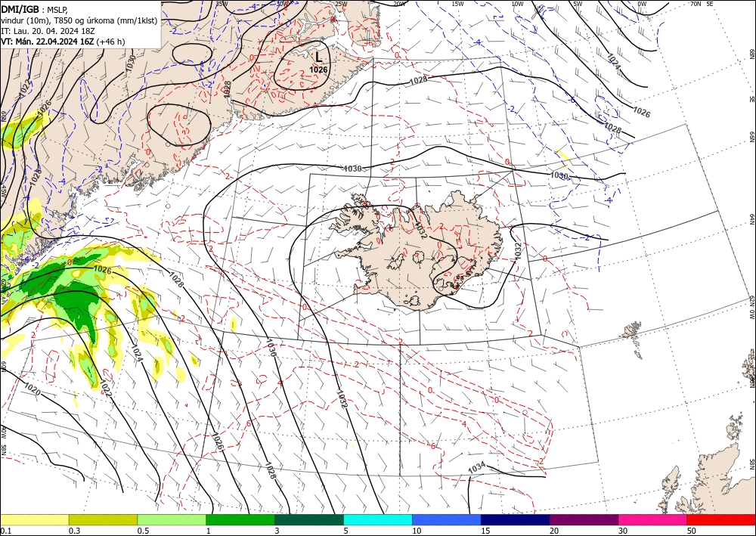Click the legend value 20
The image size is (756, 536).
coord(554,531)
